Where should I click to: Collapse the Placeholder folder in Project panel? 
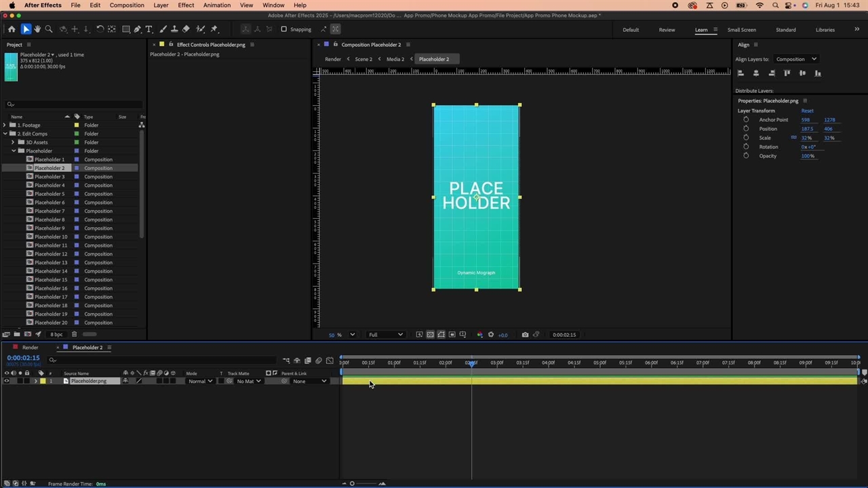click(x=13, y=151)
